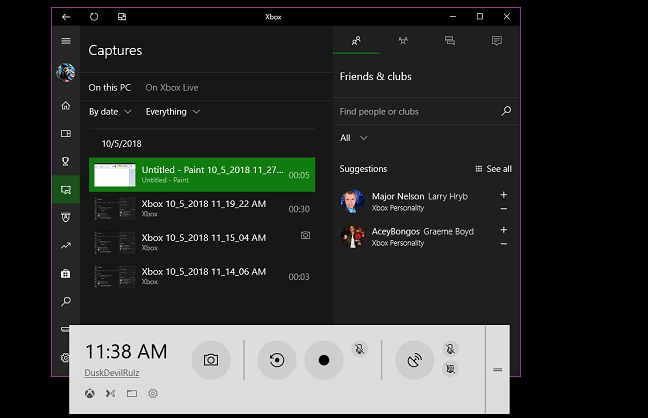Click the AceyBongos name text
The height and width of the screenshot is (418, 648).
396,232
